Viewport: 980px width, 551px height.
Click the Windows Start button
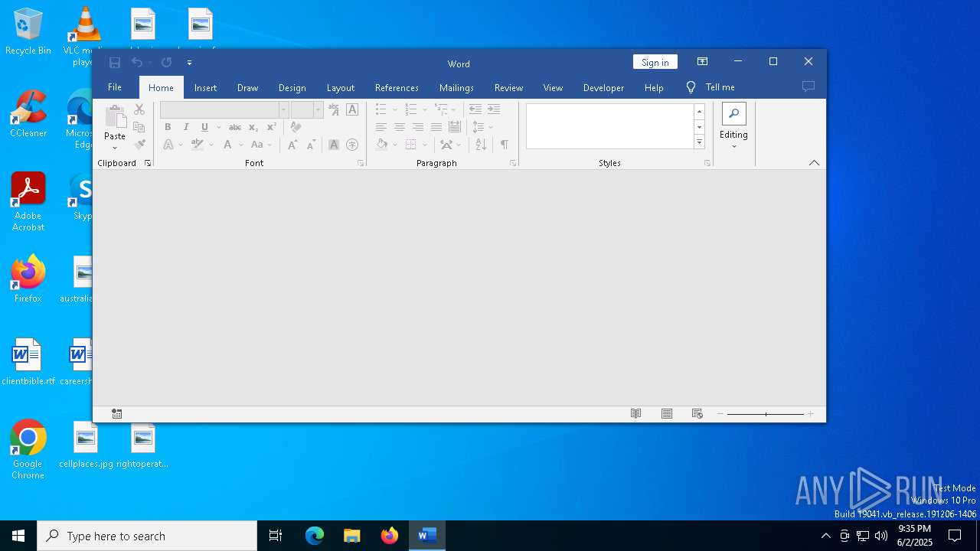(x=18, y=536)
